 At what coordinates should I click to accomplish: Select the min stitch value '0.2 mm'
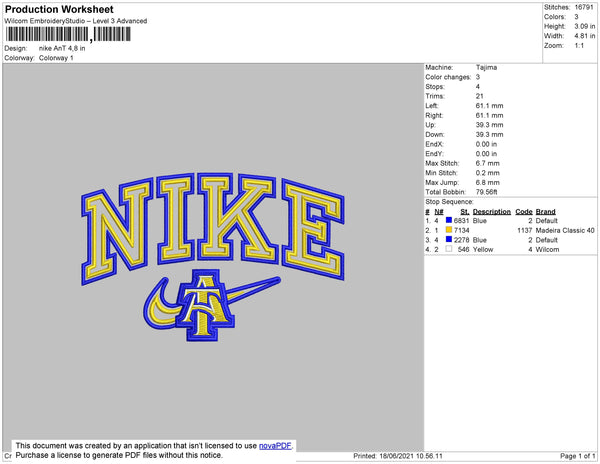(488, 173)
